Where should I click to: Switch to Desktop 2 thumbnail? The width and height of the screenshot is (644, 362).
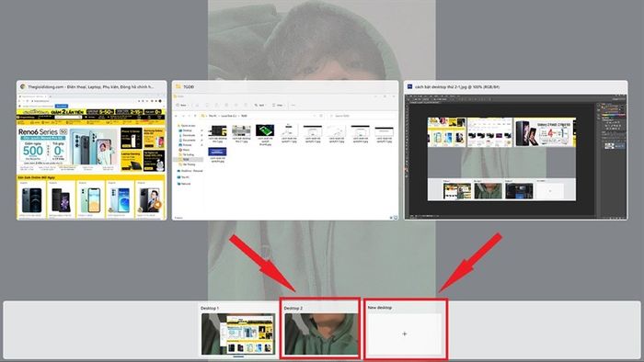(x=321, y=334)
